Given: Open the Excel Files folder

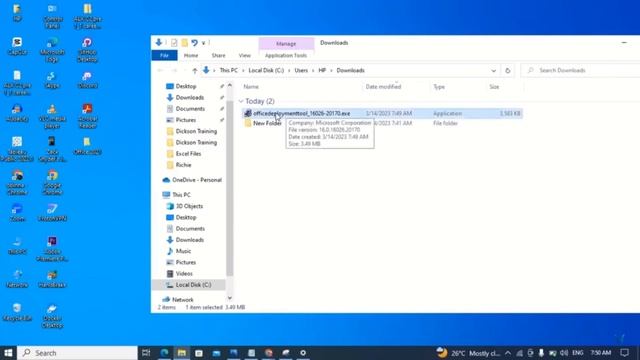Looking at the screenshot, I should pos(188,154).
